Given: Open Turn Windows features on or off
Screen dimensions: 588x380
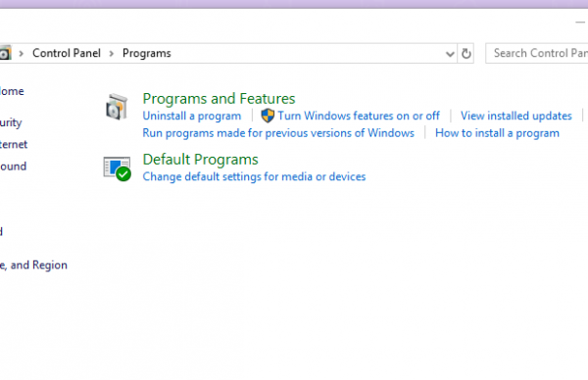Looking at the screenshot, I should click(x=359, y=116).
